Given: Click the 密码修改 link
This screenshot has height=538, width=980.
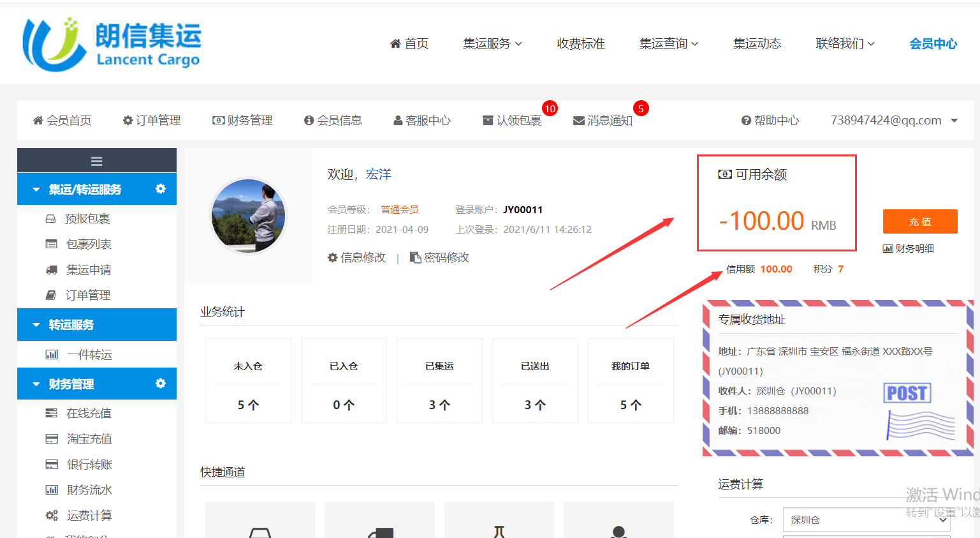Looking at the screenshot, I should (x=440, y=258).
